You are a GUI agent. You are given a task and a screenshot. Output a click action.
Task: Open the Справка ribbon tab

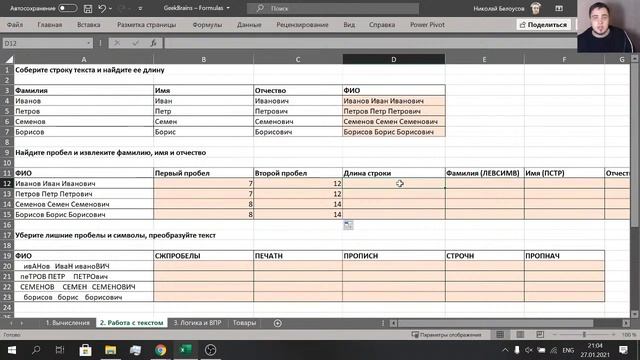tap(382, 24)
